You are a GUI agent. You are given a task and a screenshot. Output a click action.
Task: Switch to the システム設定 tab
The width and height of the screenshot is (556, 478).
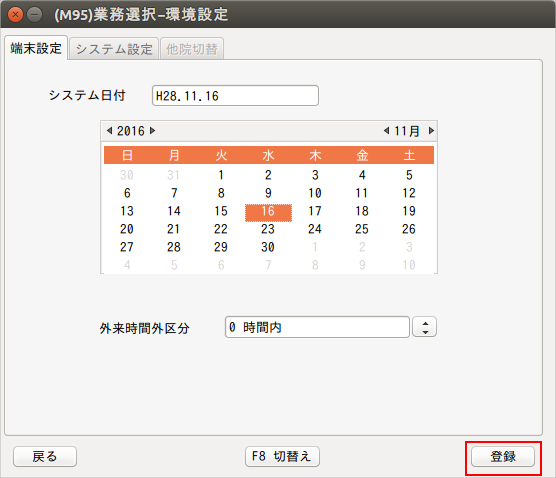pyautogui.click(x=114, y=49)
